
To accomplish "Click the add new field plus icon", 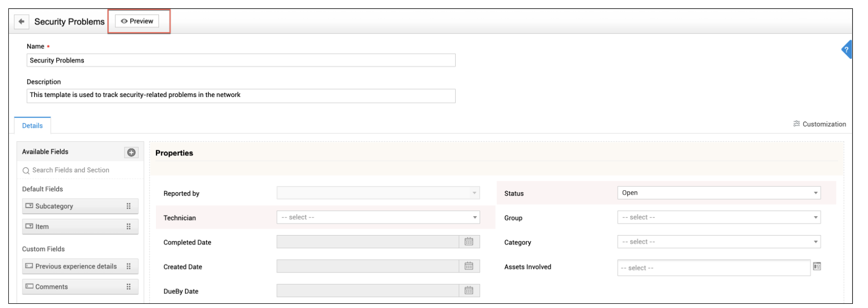I will point(131,152).
